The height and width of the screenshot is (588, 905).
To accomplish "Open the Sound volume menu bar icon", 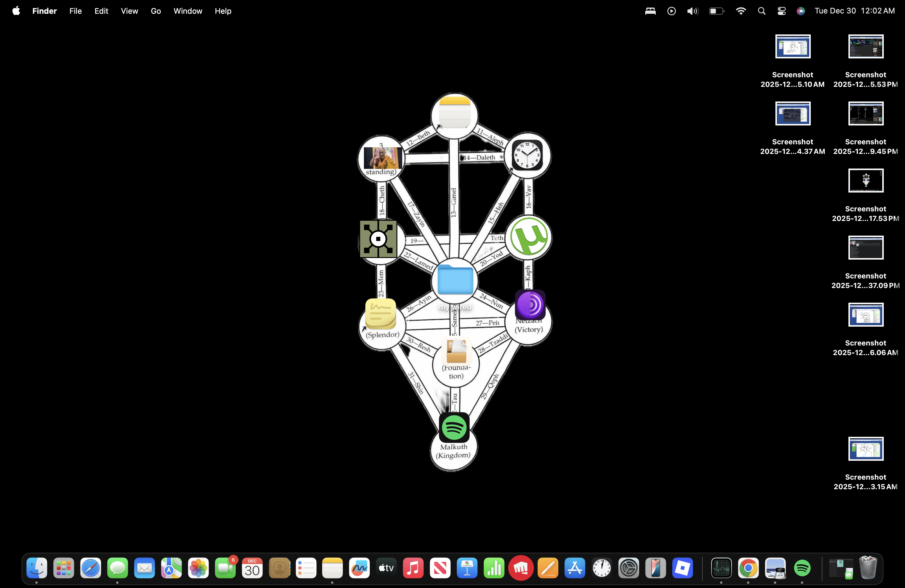I will point(693,11).
